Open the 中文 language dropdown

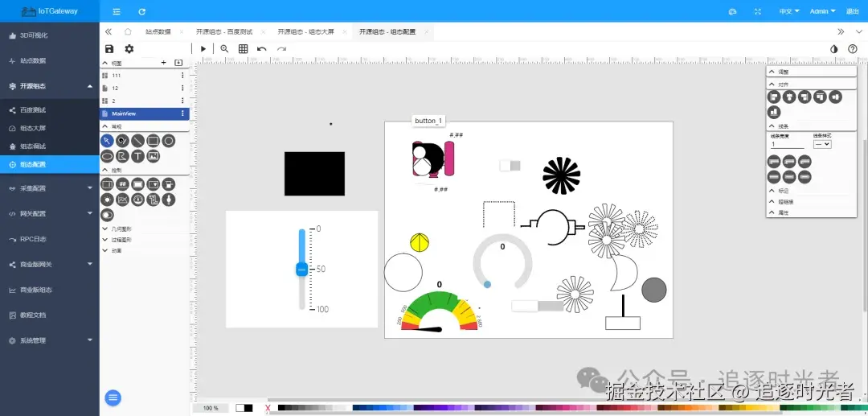[789, 11]
